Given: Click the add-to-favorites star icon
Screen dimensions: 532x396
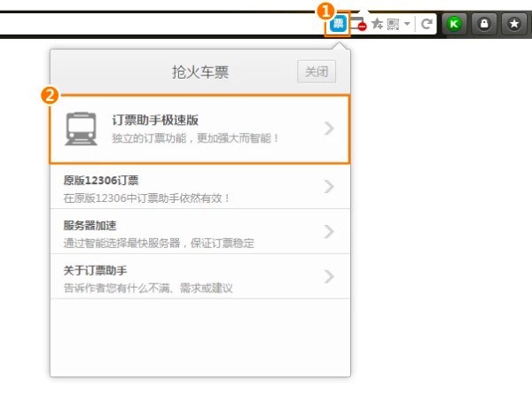Looking at the screenshot, I should pyautogui.click(x=377, y=24).
